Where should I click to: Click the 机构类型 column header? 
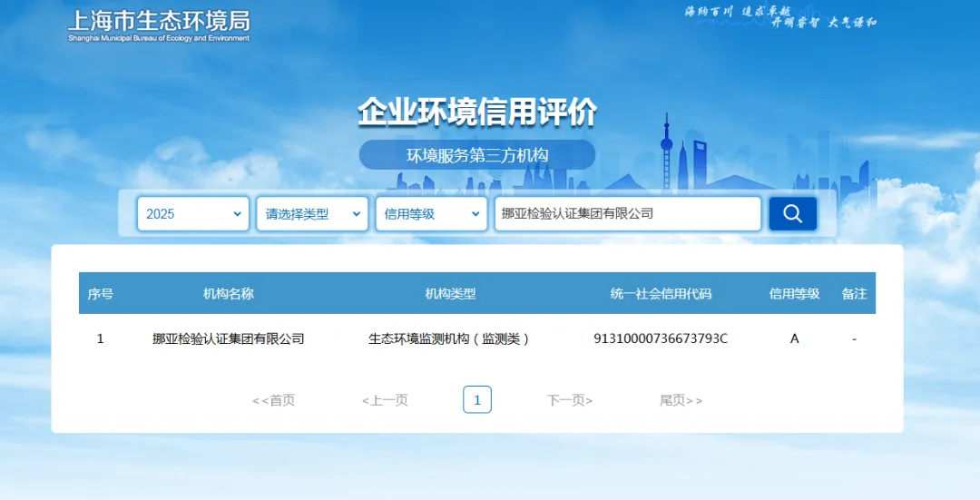(x=450, y=294)
